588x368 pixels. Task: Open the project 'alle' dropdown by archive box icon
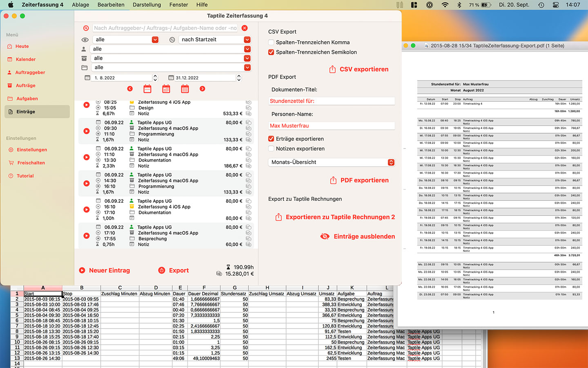click(x=171, y=58)
